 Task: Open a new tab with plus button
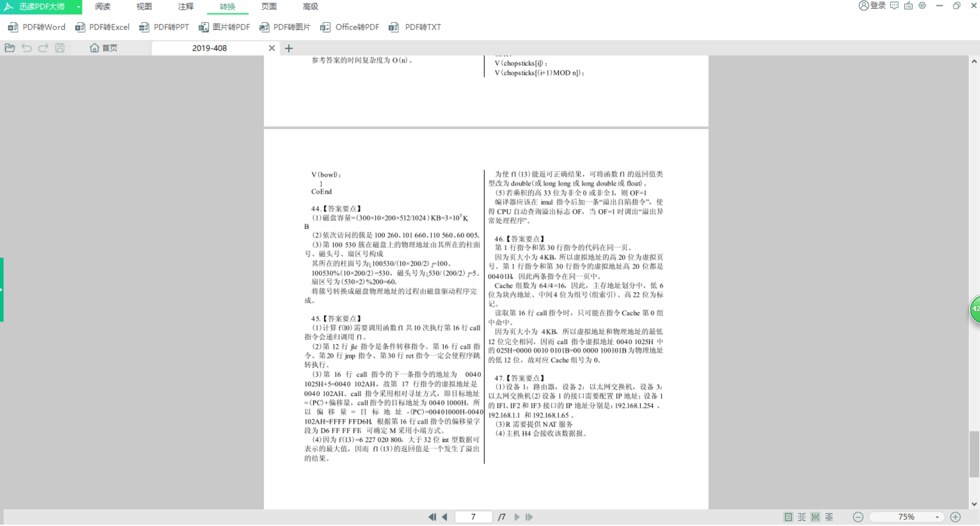pos(289,48)
